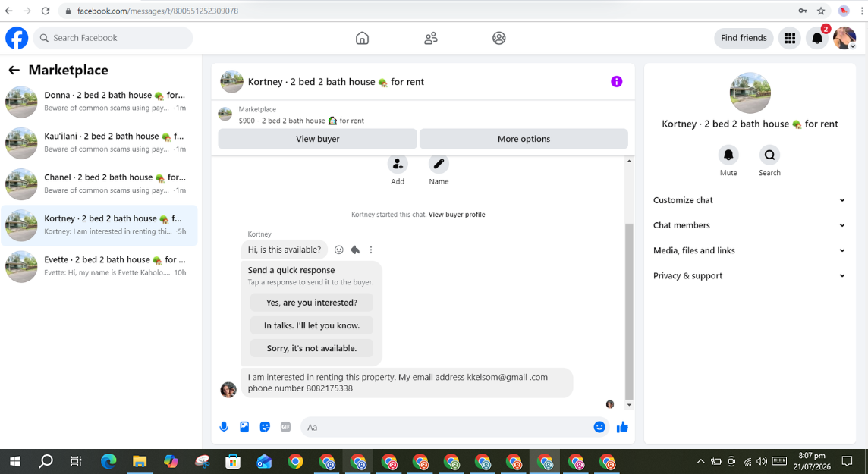Screen dimensions: 868x474
Task: Open Windows taskbar search
Action: click(x=46, y=461)
